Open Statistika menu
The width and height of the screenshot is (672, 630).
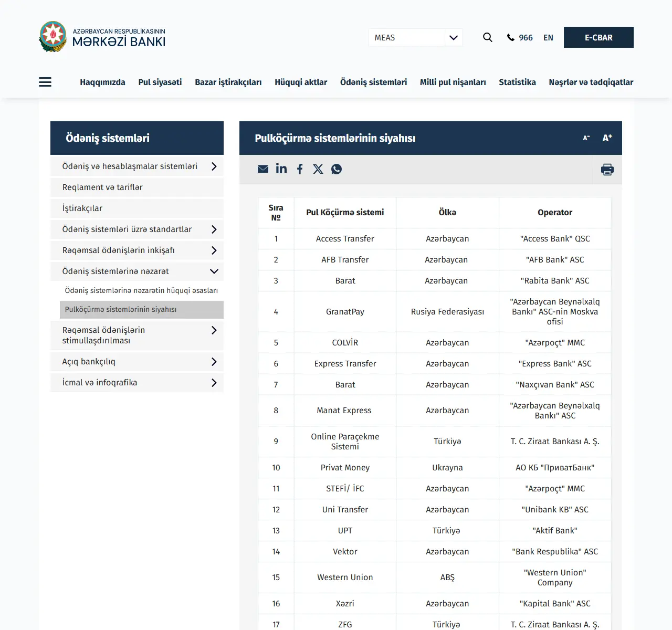pos(517,82)
